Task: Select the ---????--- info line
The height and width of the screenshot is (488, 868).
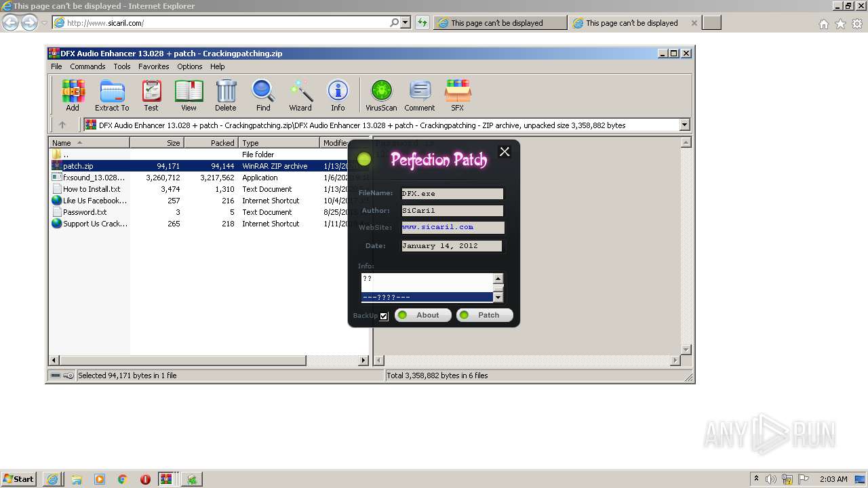Action: 427,298
